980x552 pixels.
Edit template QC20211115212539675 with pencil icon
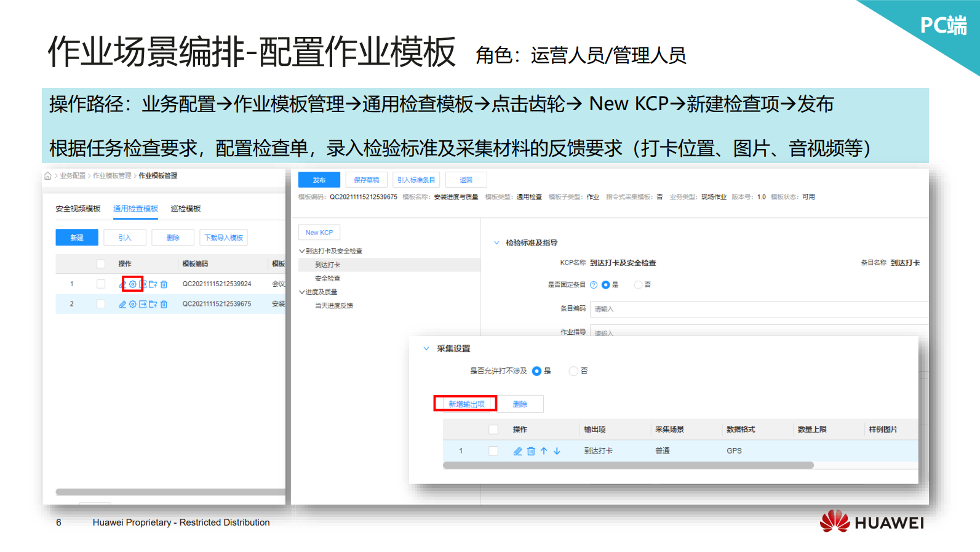[122, 304]
